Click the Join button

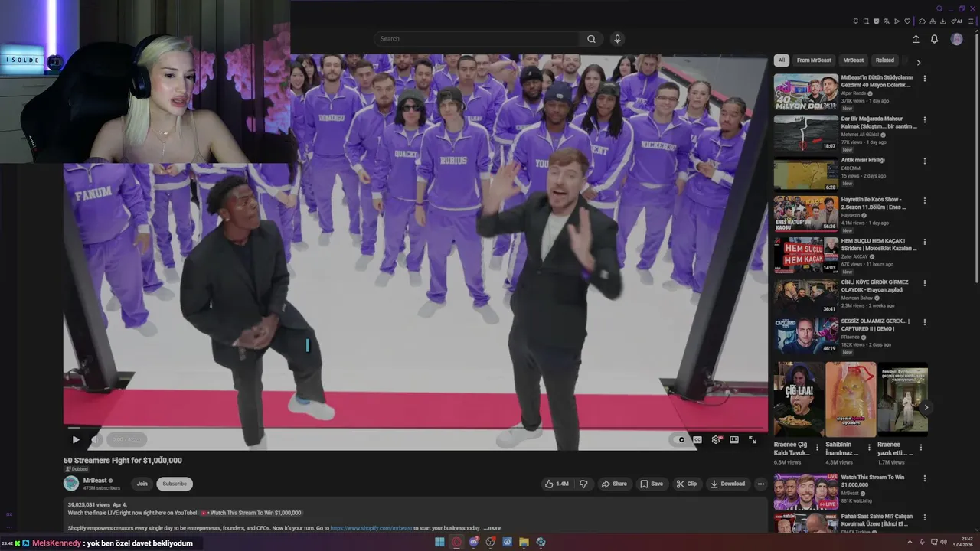coord(142,484)
